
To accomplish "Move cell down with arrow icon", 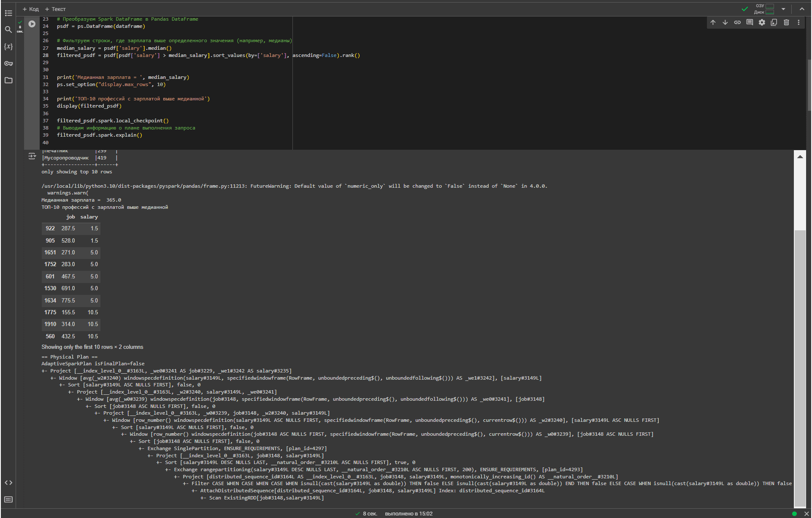I will [x=725, y=22].
